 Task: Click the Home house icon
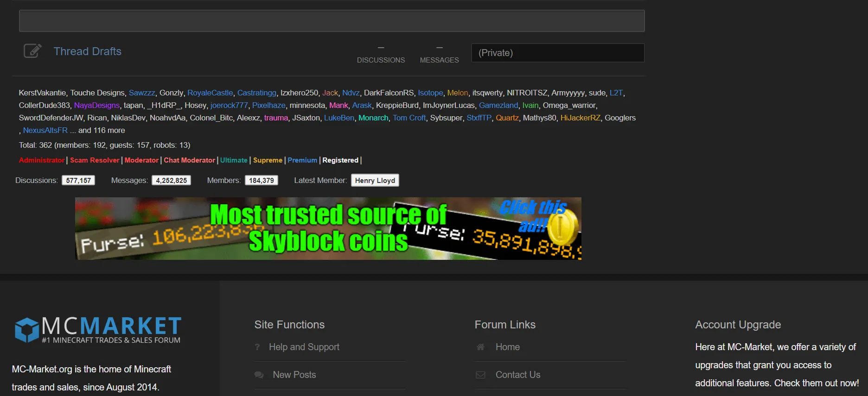tap(480, 347)
